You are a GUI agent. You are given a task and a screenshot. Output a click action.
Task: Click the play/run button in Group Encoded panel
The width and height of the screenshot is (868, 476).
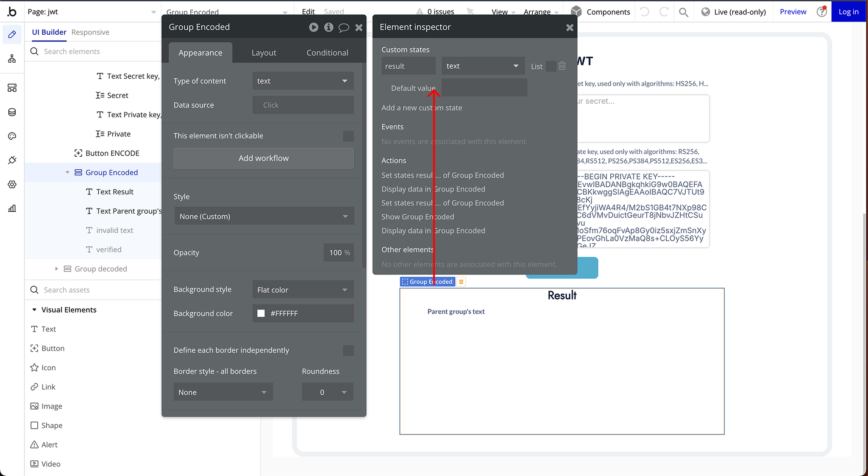pos(314,26)
